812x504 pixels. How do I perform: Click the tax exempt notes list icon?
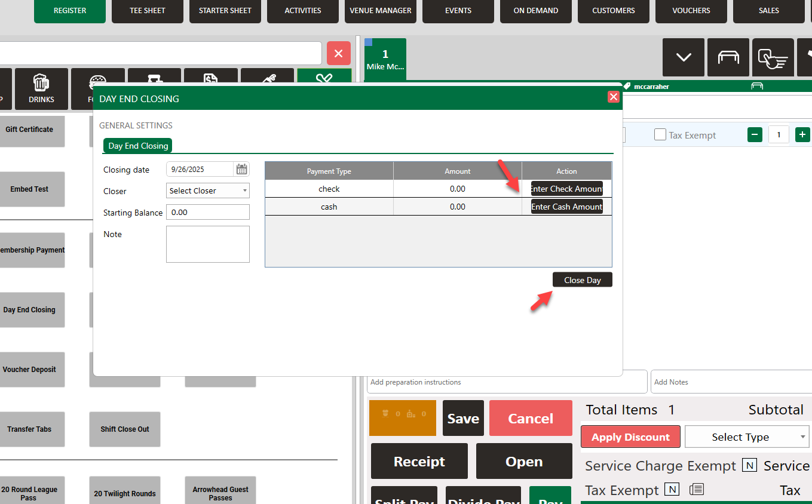coord(695,490)
